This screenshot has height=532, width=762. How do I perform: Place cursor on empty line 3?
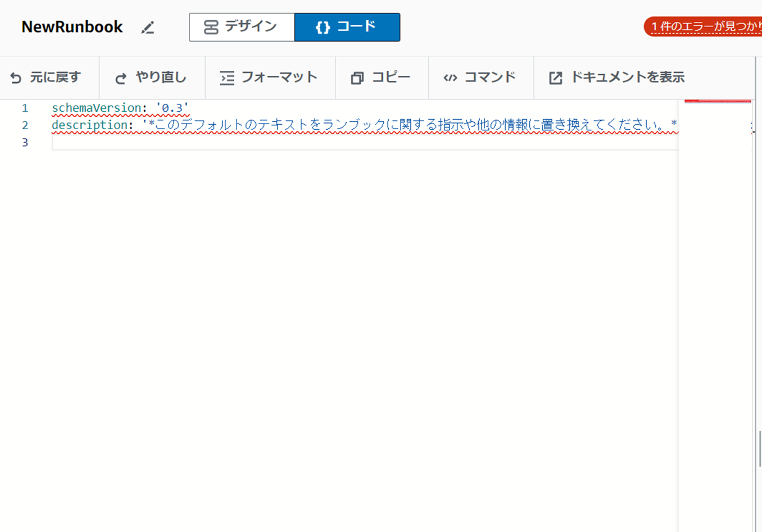(x=365, y=143)
